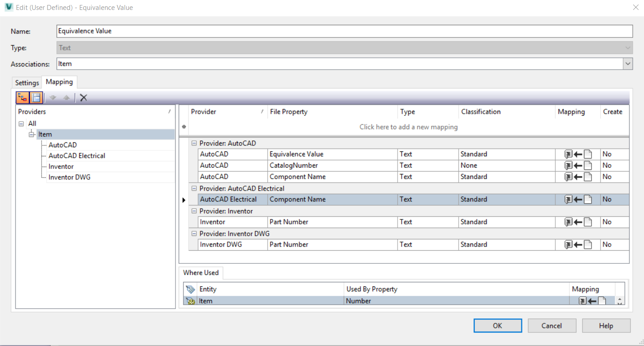
Task: Select the tree view icon in the toolbar
Action: [22, 97]
